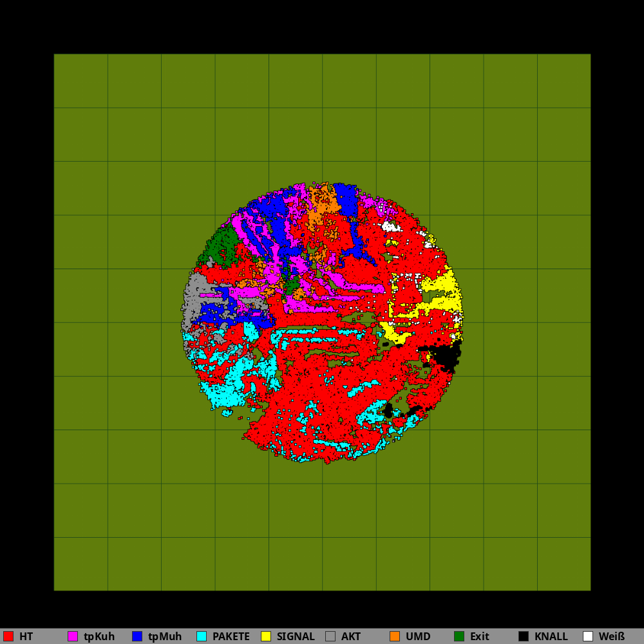
Task: Click the 'KNALL' legend text
Action: [551, 637]
